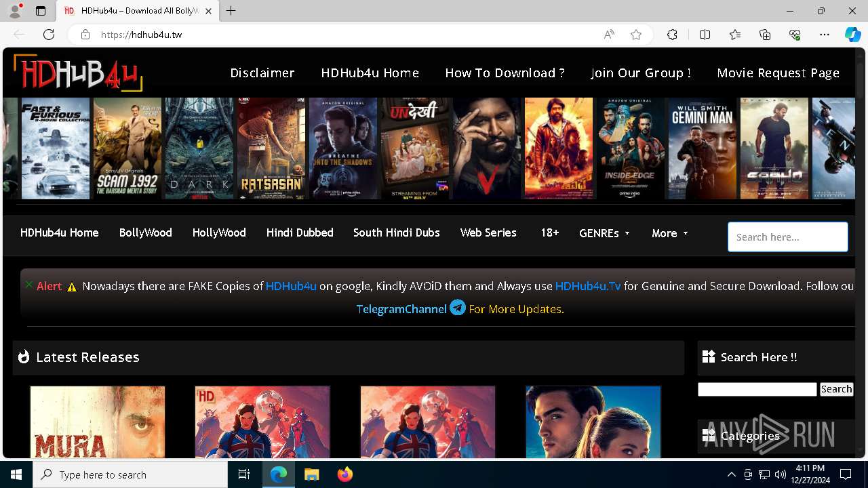
Task: Click the browser profile avatar icon
Action: [15, 11]
